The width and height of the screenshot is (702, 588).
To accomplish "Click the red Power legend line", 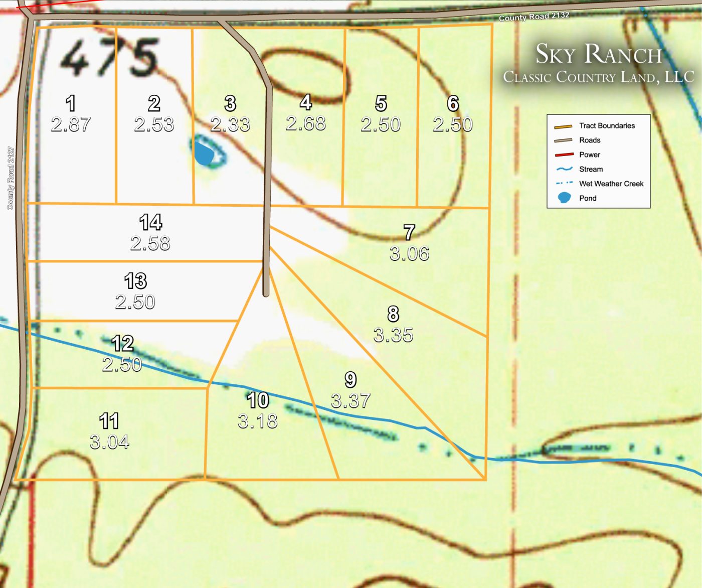I will tap(564, 155).
